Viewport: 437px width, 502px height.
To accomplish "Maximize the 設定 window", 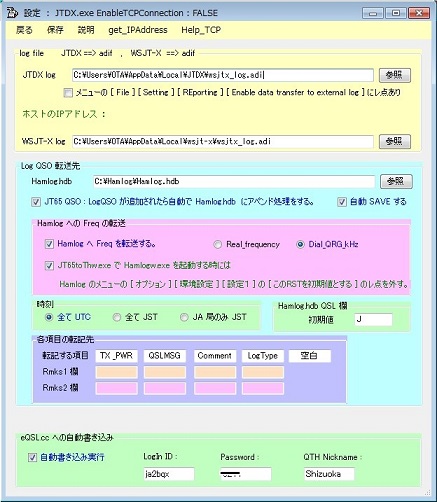I will 396,13.
